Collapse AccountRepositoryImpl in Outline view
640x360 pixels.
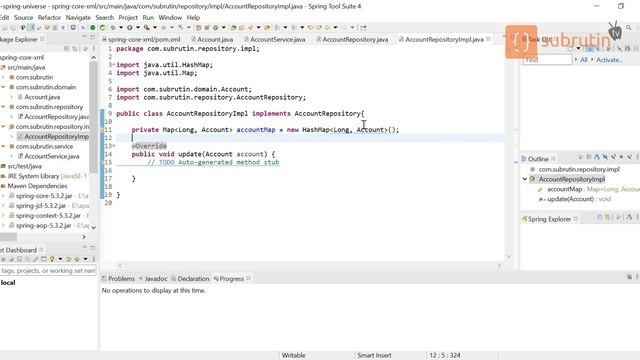[525, 179]
